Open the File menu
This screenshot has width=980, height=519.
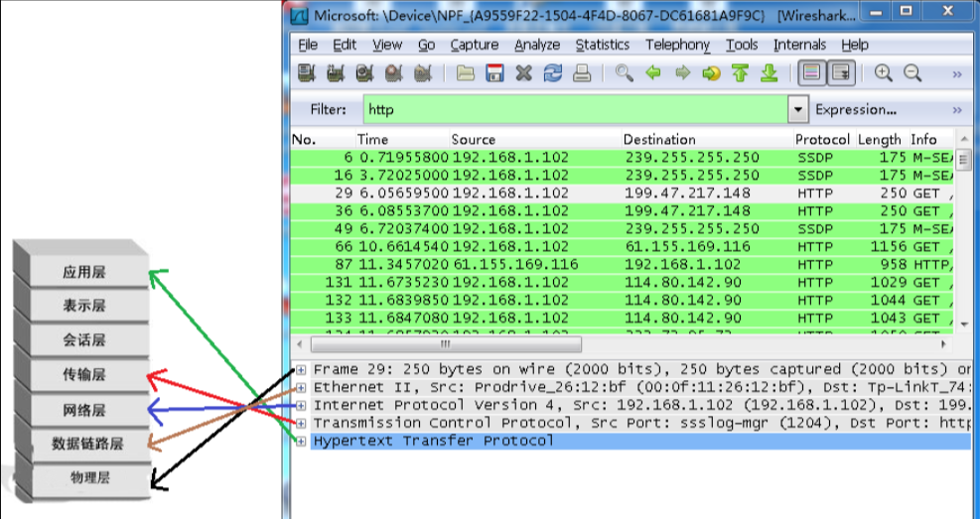click(x=308, y=45)
